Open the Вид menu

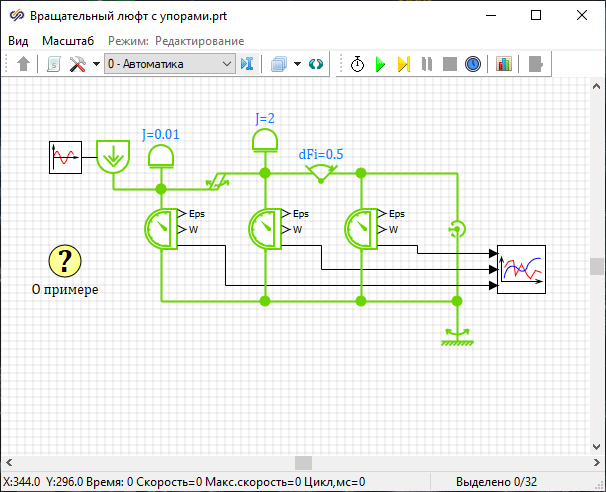[18, 40]
